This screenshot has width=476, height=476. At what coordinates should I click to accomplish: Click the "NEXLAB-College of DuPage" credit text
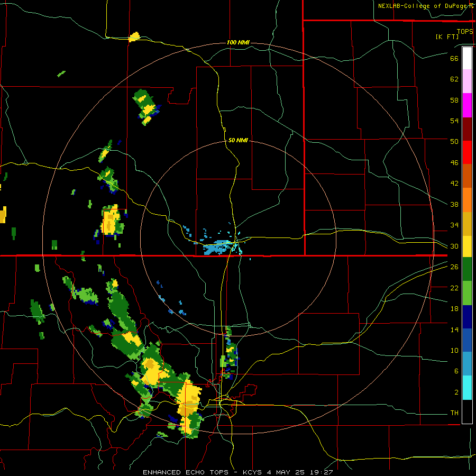422,6
